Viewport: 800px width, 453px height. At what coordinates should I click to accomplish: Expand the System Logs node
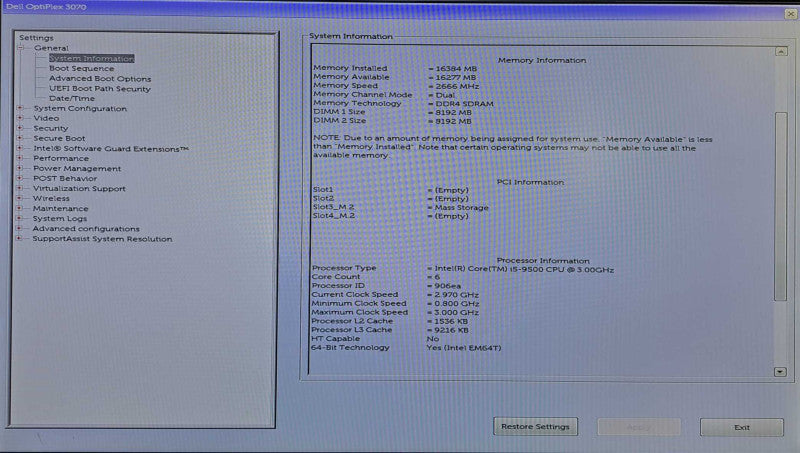click(x=19, y=218)
